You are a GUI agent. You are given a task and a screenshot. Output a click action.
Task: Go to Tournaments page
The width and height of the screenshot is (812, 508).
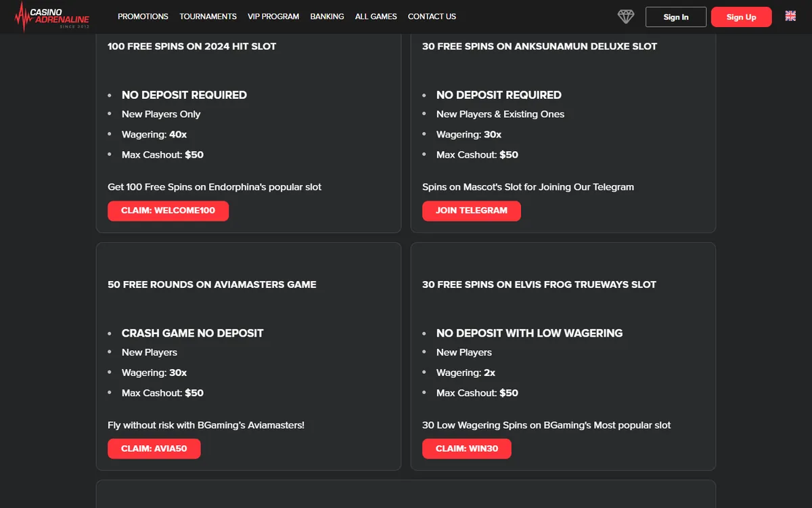208,16
